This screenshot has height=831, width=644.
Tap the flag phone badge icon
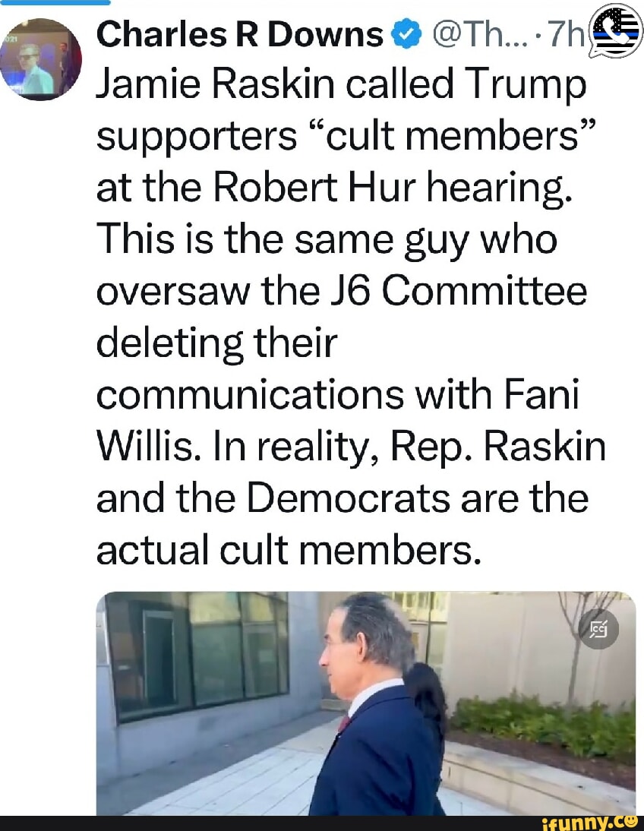616,32
